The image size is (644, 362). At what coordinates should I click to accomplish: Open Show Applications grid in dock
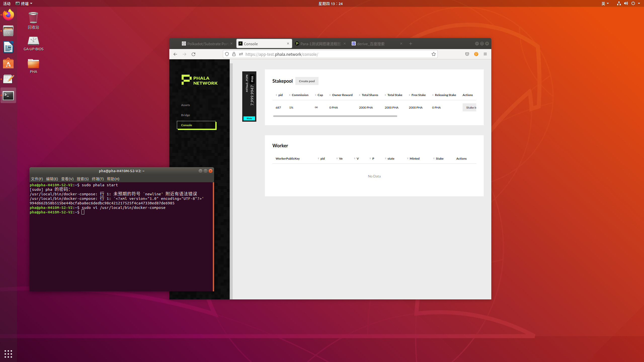coord(8,354)
